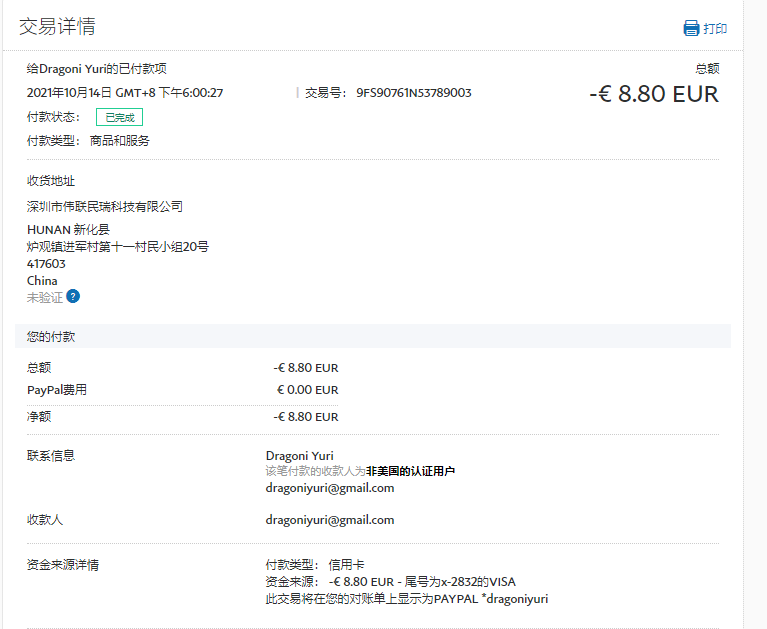Click the 您的付款 section header
Screen dimensions: 767x629
click(x=51, y=337)
